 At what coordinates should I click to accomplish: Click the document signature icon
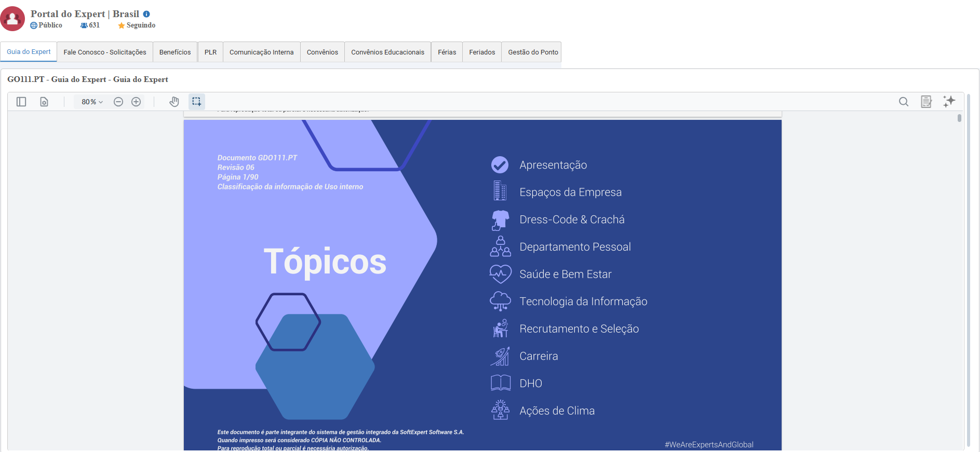click(x=926, y=102)
